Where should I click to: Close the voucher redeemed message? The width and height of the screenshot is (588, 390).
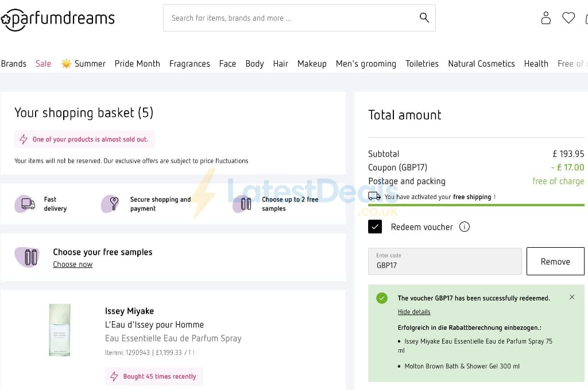click(x=572, y=297)
